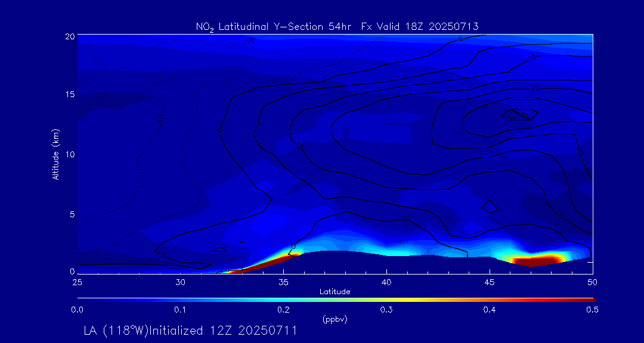Select the y-axis tick label '15'

click(x=70, y=94)
